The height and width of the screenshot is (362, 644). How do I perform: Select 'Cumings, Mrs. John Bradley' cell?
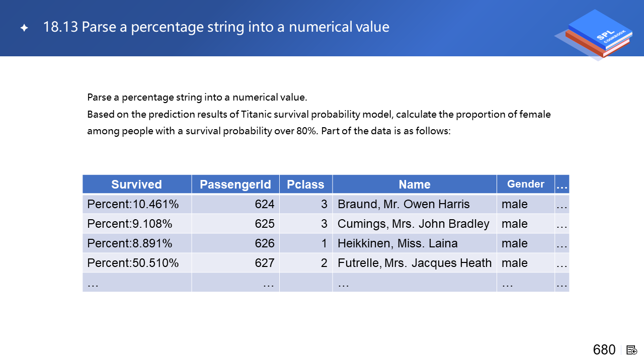(x=414, y=224)
